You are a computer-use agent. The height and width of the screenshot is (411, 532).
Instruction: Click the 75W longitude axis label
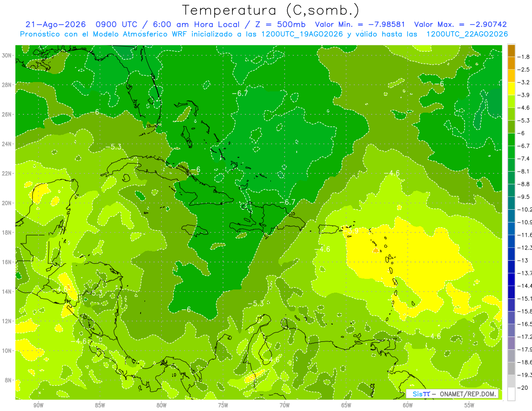223,405
